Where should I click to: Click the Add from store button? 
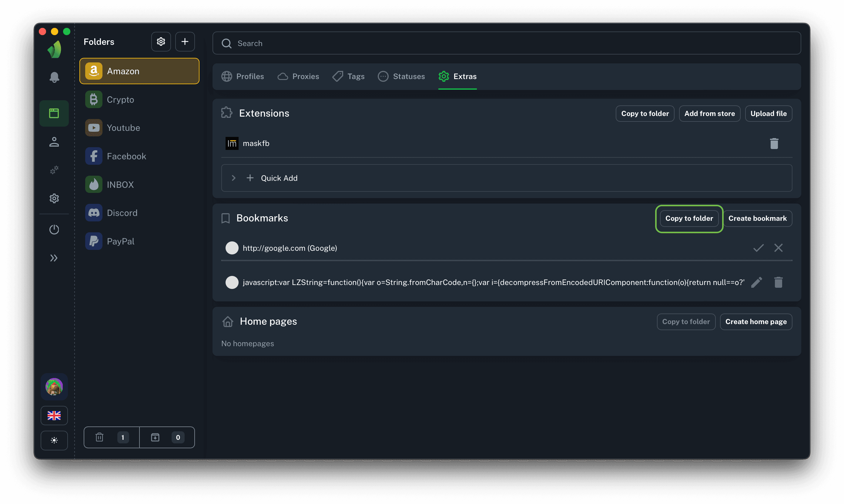(x=709, y=114)
